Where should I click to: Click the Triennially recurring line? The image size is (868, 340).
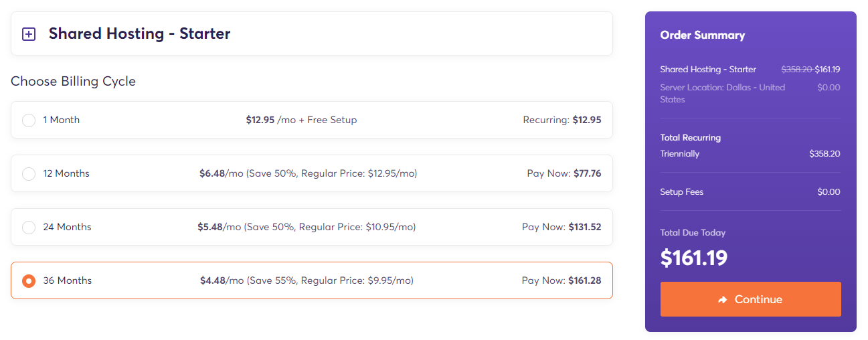(750, 154)
